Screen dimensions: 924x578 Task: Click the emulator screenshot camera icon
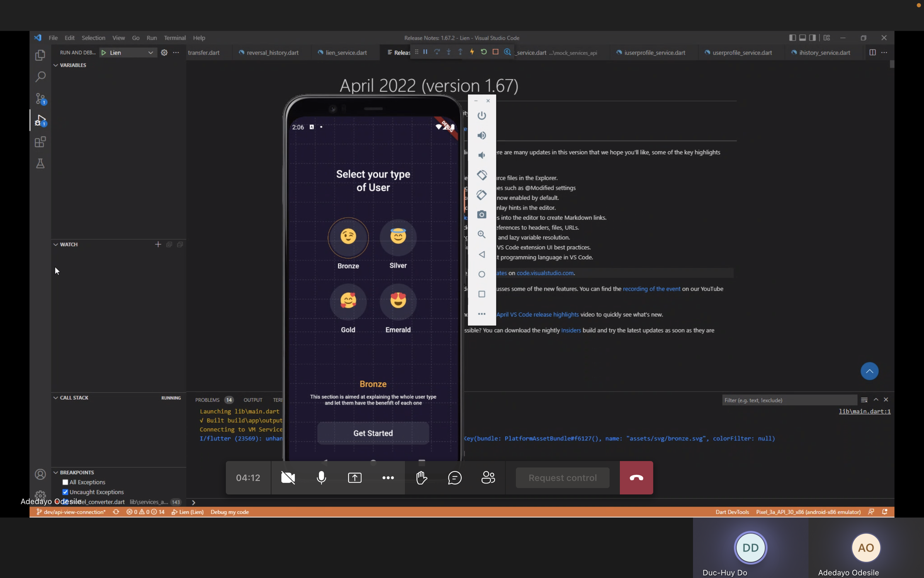click(482, 214)
